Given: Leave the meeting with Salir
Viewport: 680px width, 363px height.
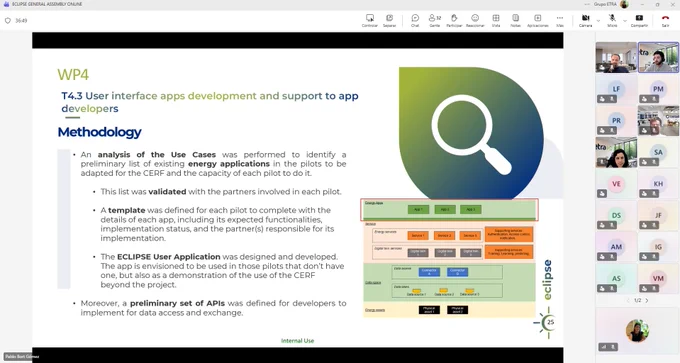Looking at the screenshot, I should tap(665, 20).
